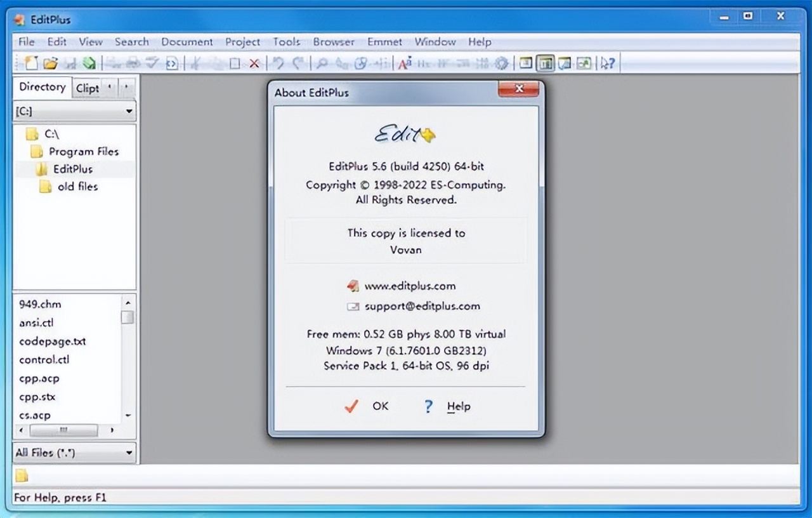Open the Emmet menu
Viewport: 812px width, 518px height.
click(384, 42)
